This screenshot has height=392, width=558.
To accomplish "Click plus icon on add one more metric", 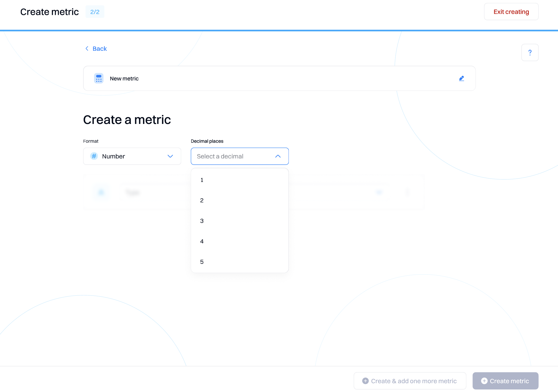I will (x=365, y=381).
